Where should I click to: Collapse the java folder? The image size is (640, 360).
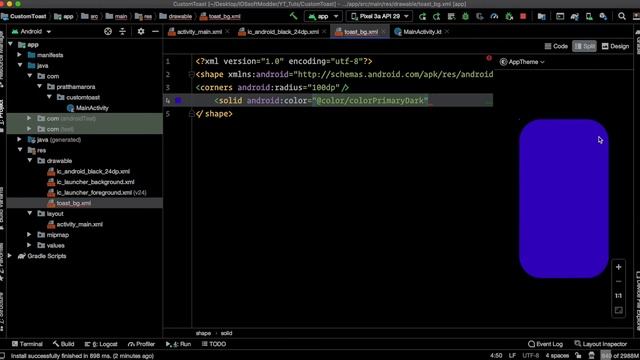[x=20, y=65]
